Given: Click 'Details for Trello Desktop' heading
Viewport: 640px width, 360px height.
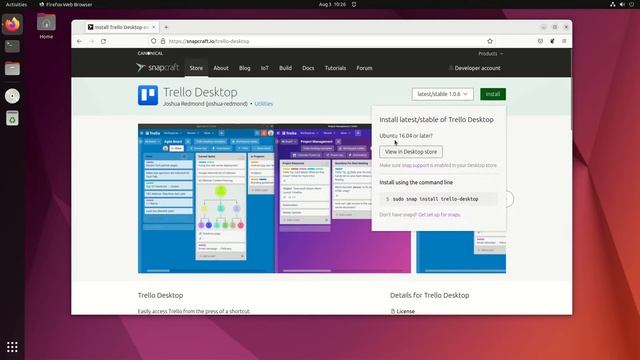Looking at the screenshot, I should [x=429, y=295].
